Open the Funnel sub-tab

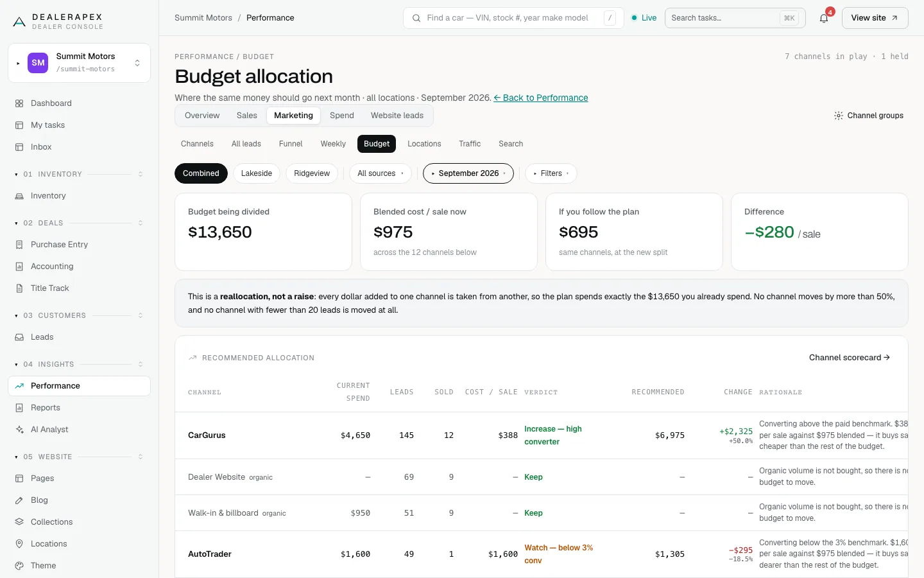[x=291, y=144]
